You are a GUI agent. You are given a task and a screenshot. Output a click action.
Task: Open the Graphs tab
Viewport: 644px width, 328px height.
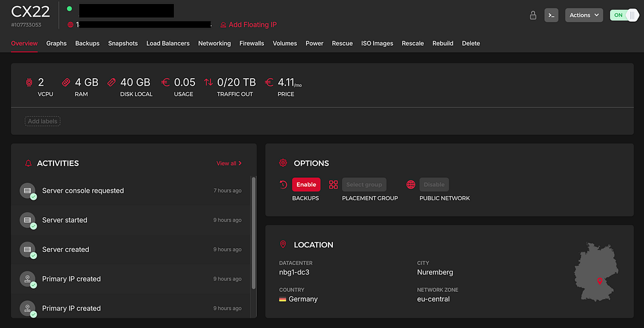click(56, 43)
